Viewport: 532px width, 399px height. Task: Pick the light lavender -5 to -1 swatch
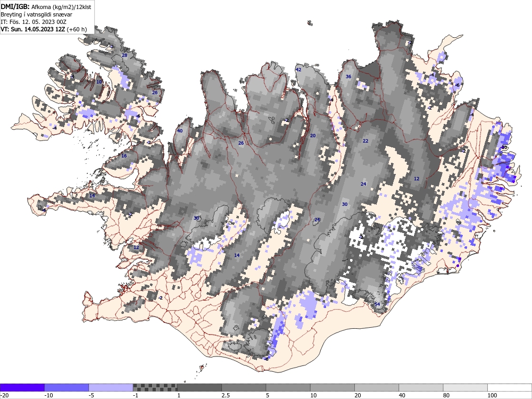[111, 387]
